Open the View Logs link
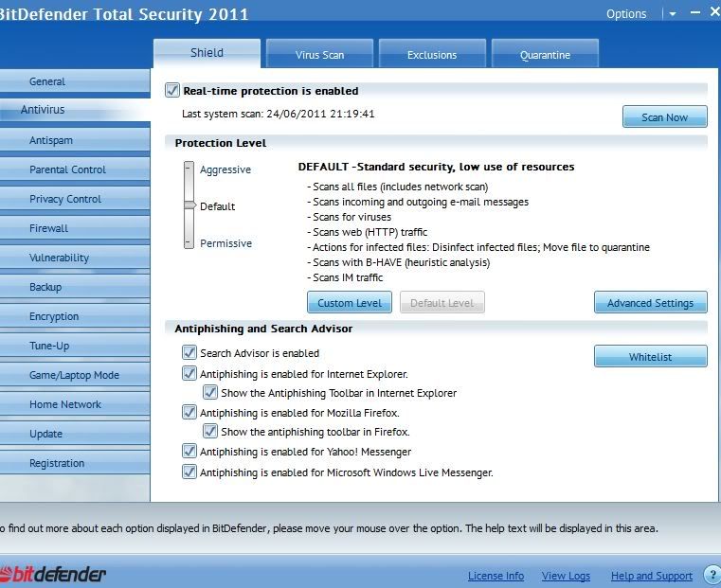The image size is (721, 588). [566, 576]
